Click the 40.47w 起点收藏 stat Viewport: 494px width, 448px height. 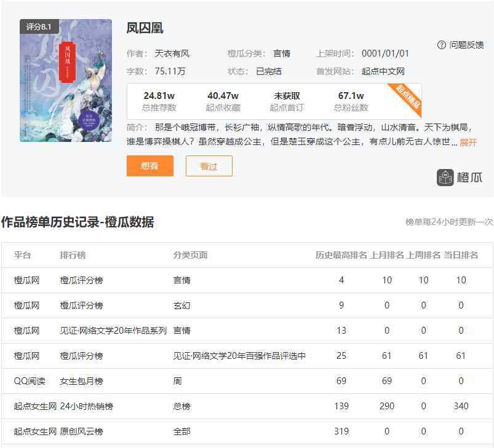coord(223,101)
